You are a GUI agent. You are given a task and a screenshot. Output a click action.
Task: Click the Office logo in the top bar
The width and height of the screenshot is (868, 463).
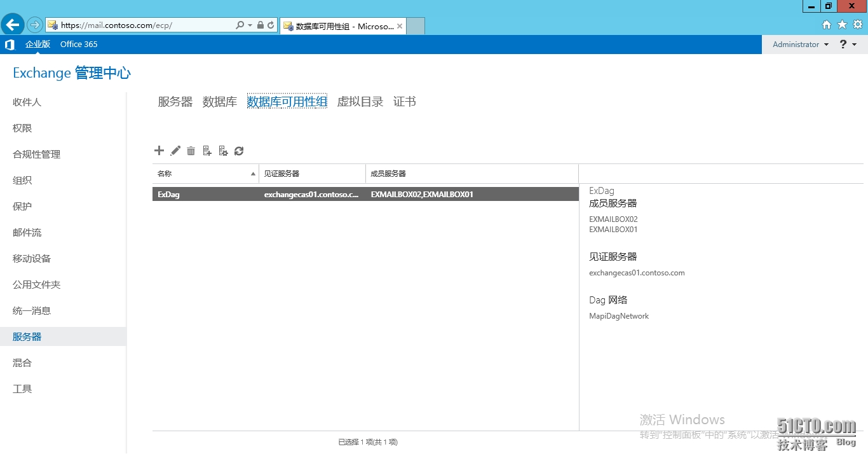coord(9,44)
